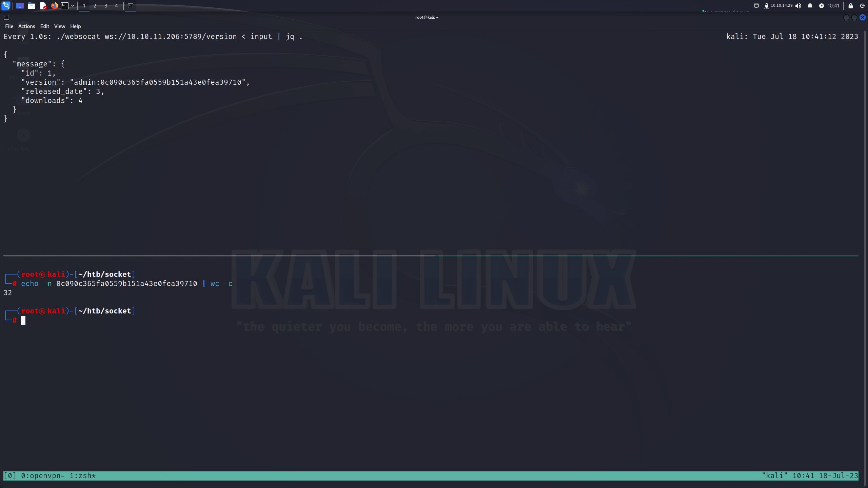Screen dimensions: 868x488
Task: Open the Actions menu
Action: click(x=26, y=26)
